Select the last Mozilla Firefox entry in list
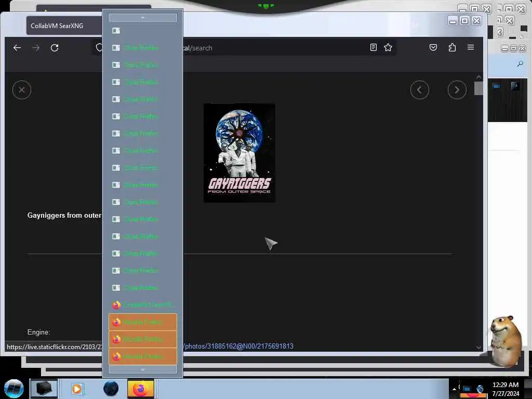 pos(143,356)
